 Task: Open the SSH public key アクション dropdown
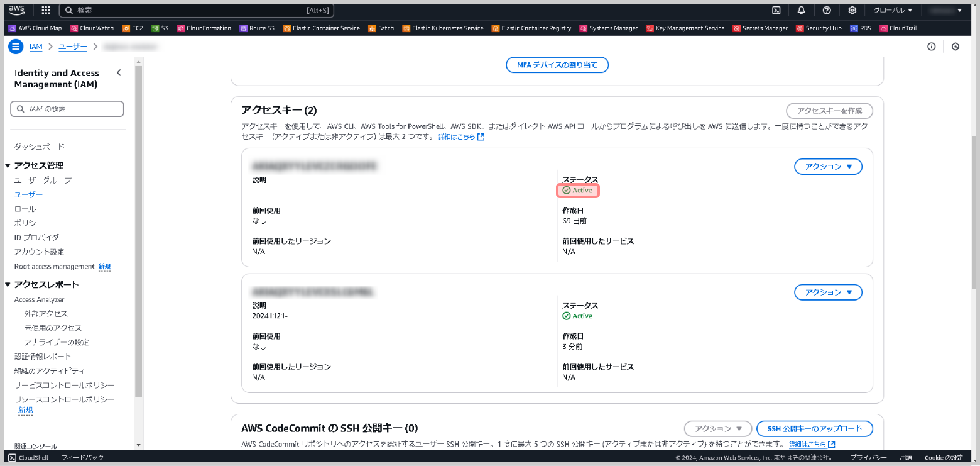[717, 429]
